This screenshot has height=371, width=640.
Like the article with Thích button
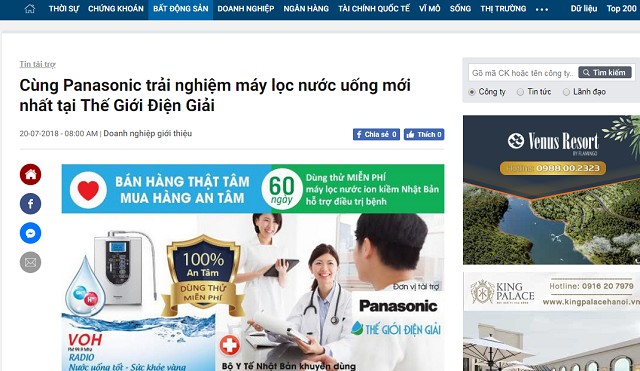tap(424, 134)
